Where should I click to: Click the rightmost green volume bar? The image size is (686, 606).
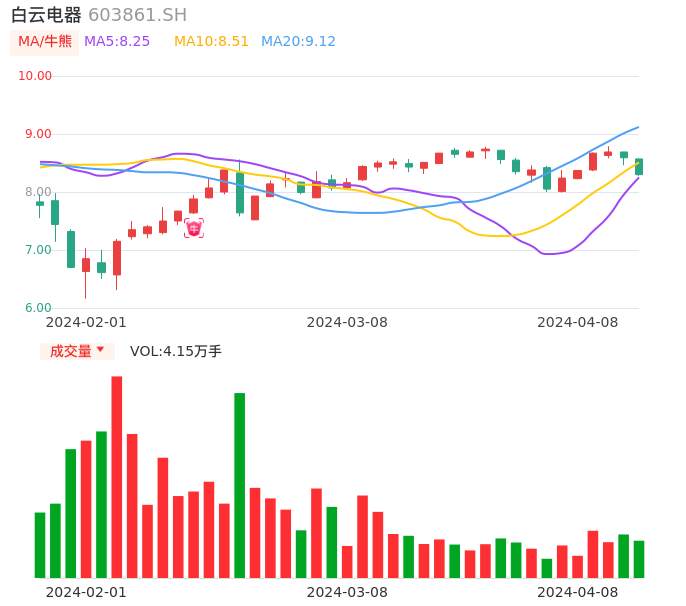[x=639, y=559]
